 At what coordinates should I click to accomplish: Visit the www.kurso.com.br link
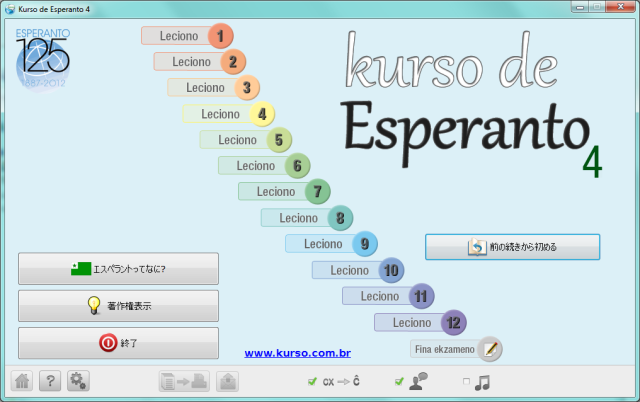pyautogui.click(x=297, y=353)
